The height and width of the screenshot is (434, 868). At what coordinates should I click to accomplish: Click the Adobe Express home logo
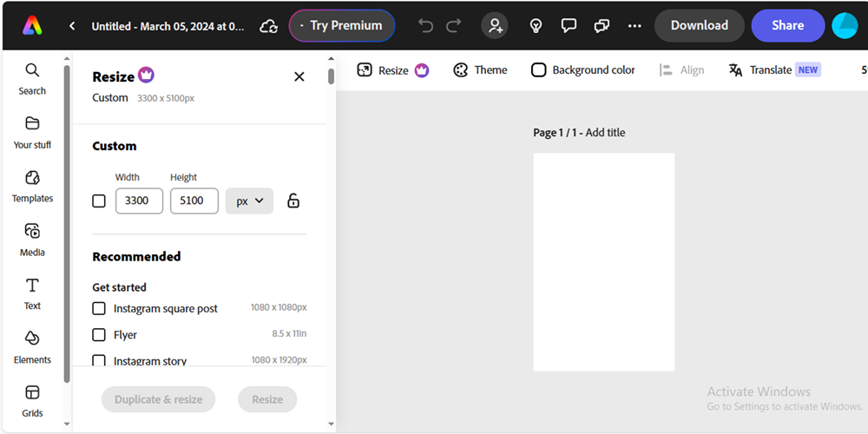click(x=32, y=26)
